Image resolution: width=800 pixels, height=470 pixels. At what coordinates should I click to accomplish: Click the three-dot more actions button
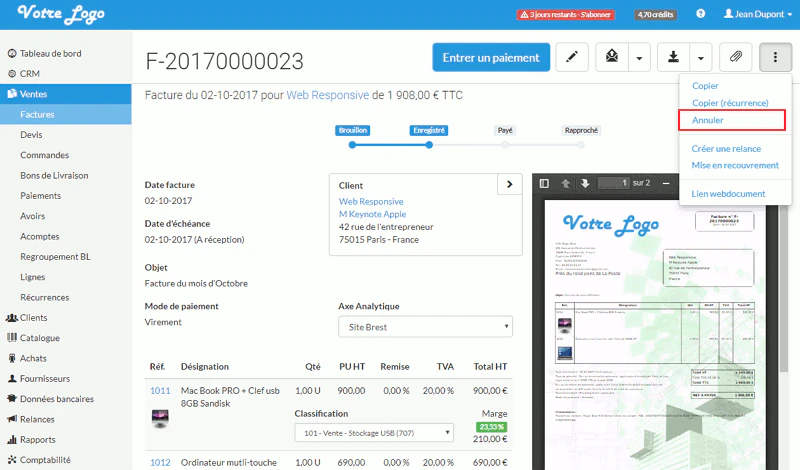coord(775,57)
